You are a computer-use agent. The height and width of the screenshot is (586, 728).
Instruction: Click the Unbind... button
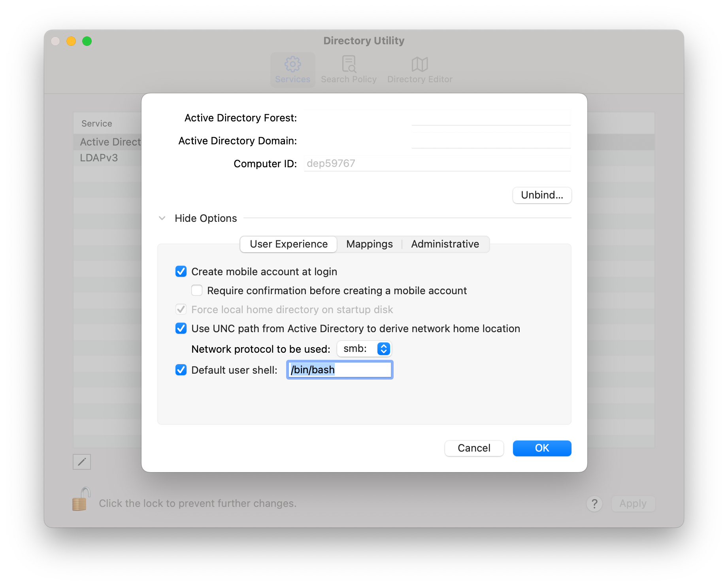click(x=542, y=195)
